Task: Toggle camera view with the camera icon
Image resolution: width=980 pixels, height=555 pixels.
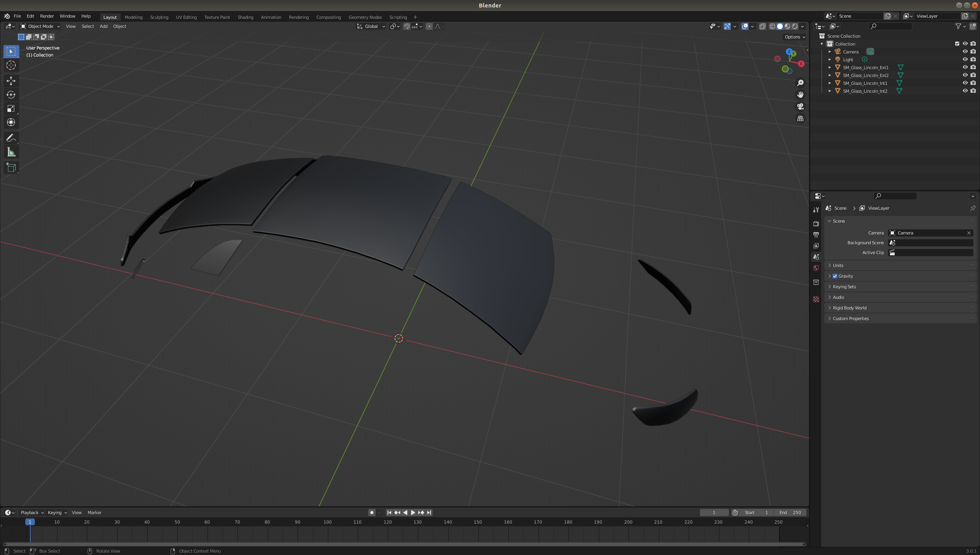Action: point(800,106)
